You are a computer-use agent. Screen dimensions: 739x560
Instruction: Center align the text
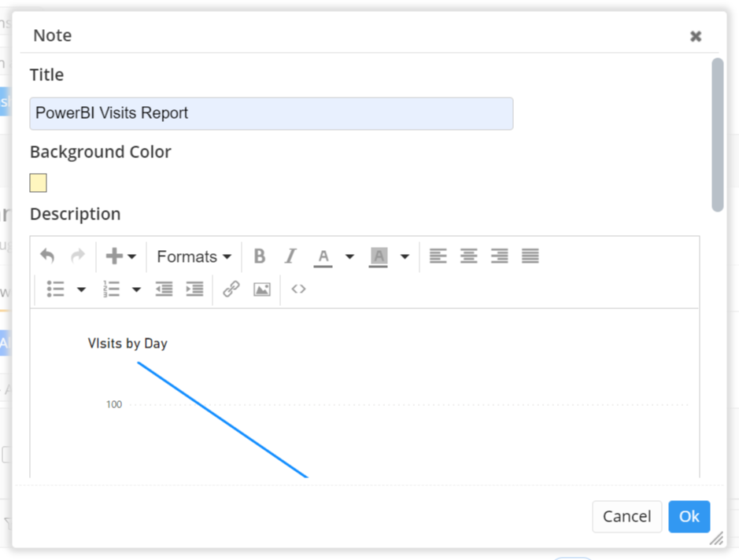click(468, 256)
